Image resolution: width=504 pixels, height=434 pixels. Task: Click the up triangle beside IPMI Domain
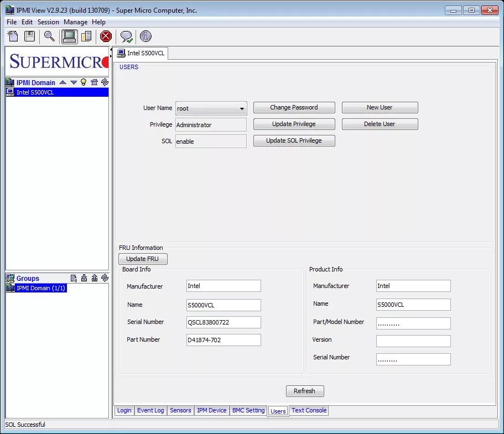(x=63, y=82)
